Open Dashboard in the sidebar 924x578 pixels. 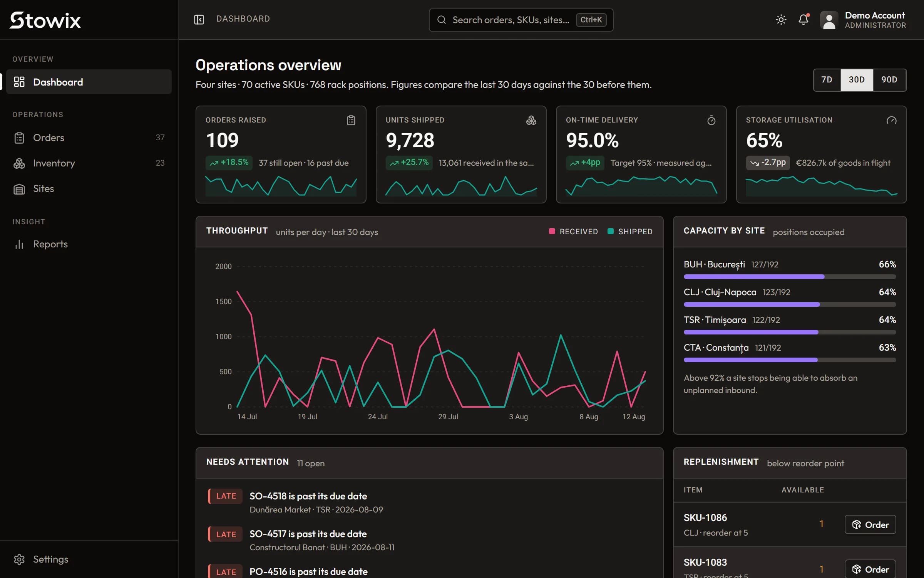coord(89,82)
